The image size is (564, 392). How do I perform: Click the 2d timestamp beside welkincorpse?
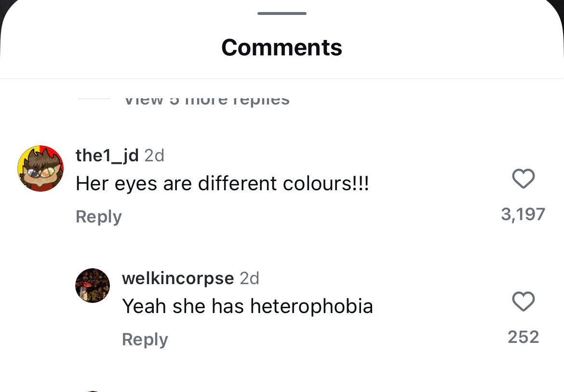point(249,278)
